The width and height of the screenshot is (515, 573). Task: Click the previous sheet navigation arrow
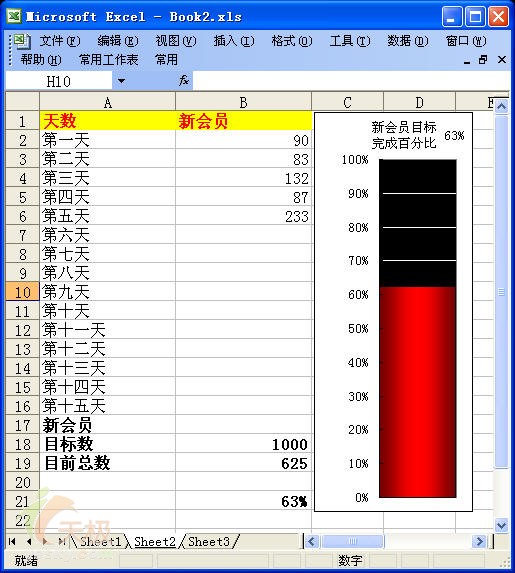(x=29, y=541)
